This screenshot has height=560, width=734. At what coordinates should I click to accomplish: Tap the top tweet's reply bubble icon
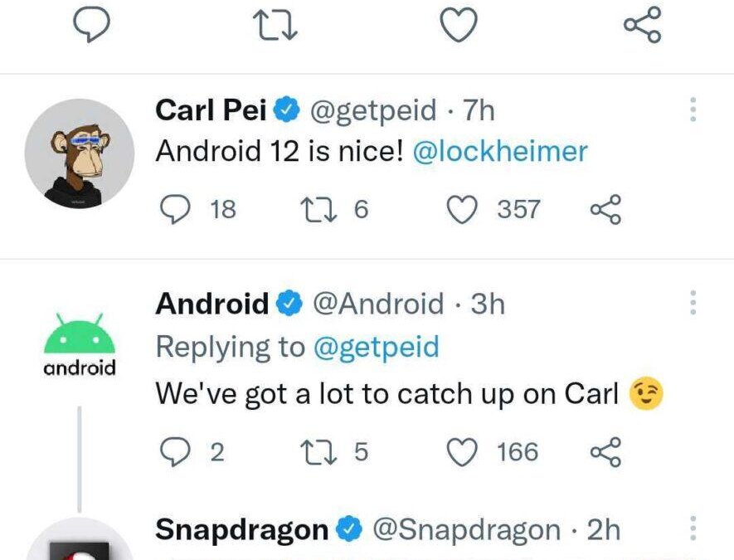(92, 25)
